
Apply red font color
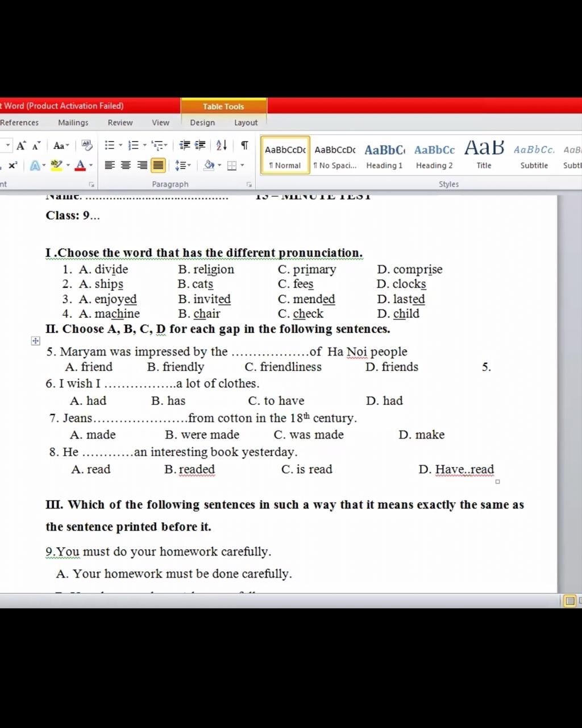tap(80, 166)
